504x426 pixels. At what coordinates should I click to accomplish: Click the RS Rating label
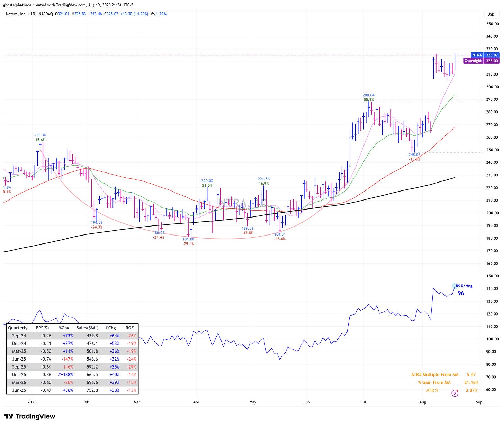(464, 286)
